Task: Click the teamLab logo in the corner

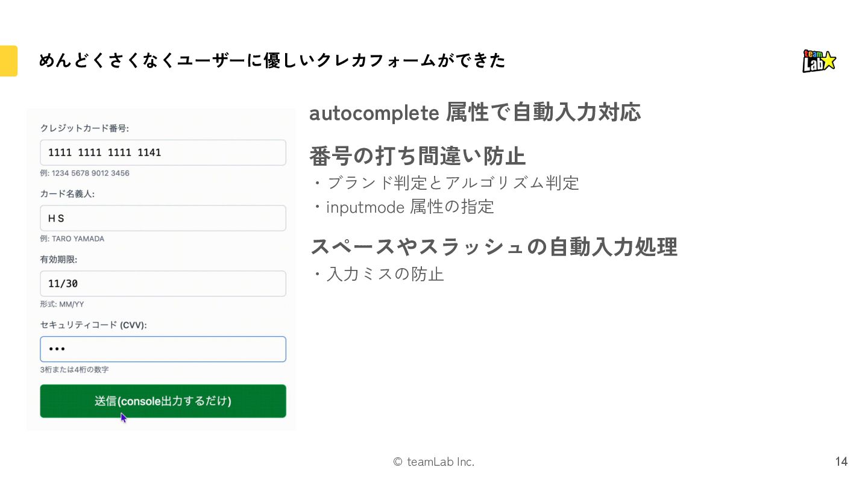Action: click(x=819, y=61)
